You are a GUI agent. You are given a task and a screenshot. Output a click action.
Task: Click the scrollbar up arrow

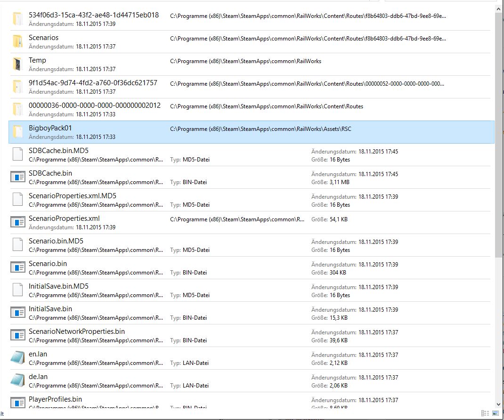(498, 9)
